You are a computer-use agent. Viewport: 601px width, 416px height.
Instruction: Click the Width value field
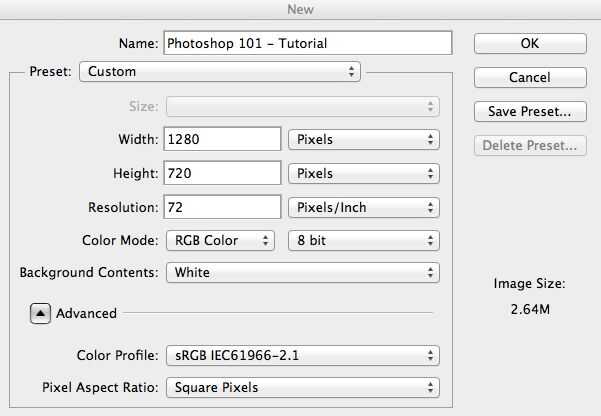221,139
